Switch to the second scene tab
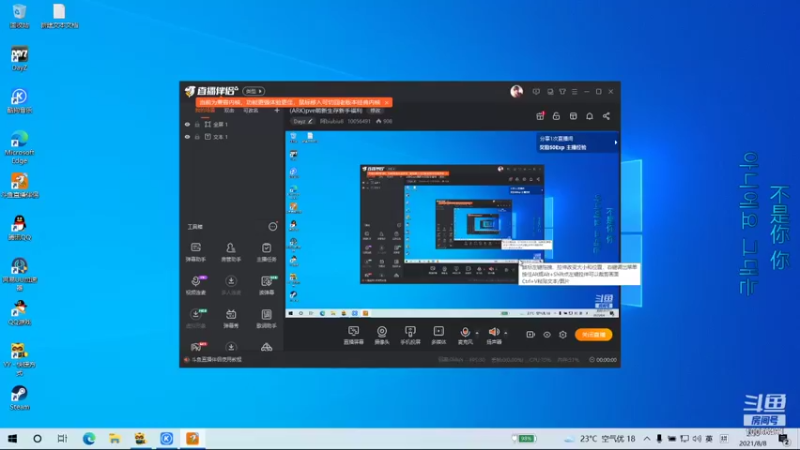 (229, 110)
